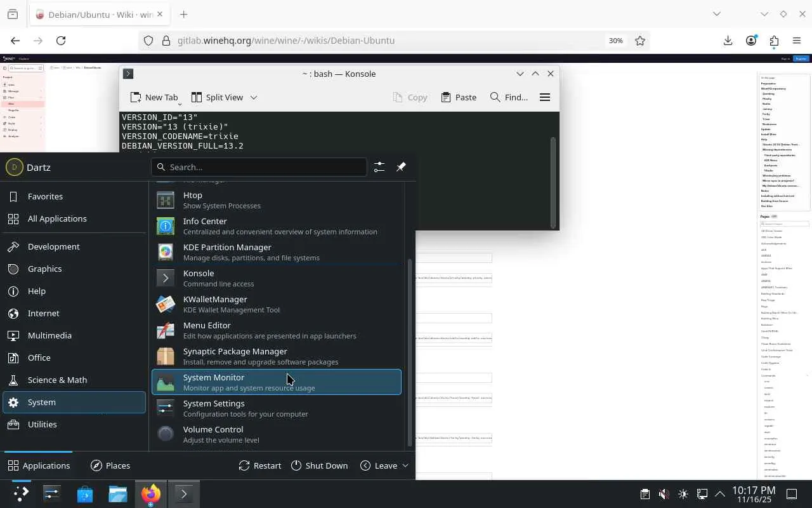Click Paste in the Konsole toolbar
The image size is (812, 508).
pyautogui.click(x=459, y=97)
